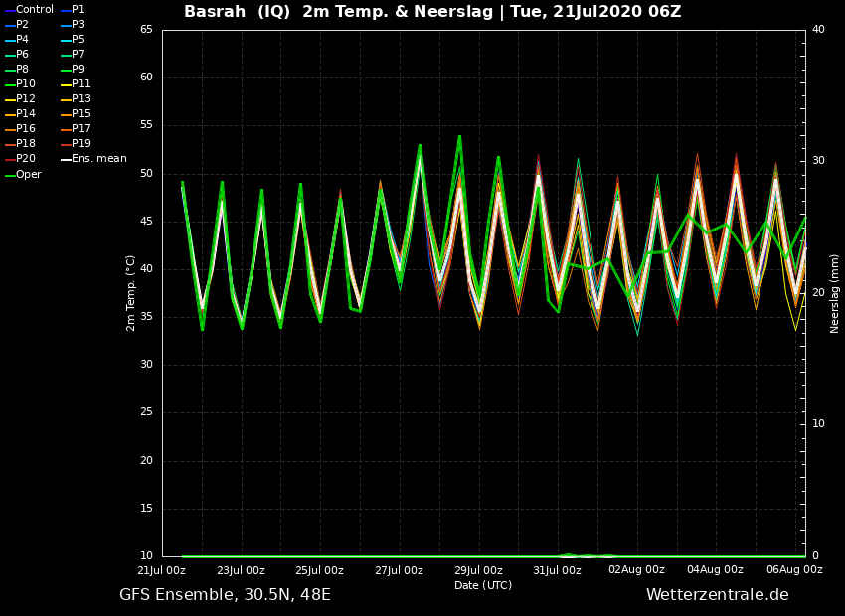Viewport: 845px width, 616px height.
Task: Click the 25Jul 00z axis label
Action: click(319, 570)
